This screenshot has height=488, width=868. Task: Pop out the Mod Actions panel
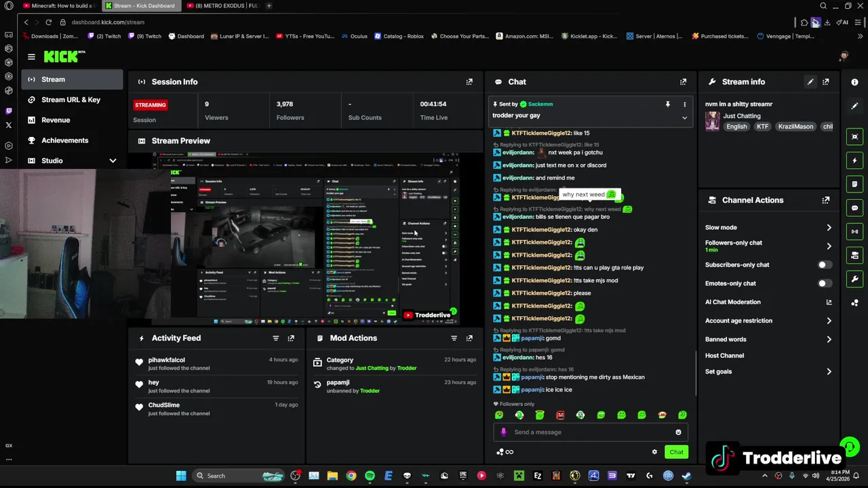[469, 338]
